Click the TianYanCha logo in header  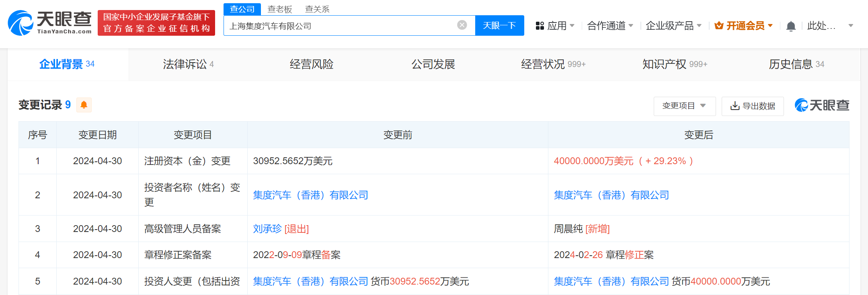click(x=50, y=23)
